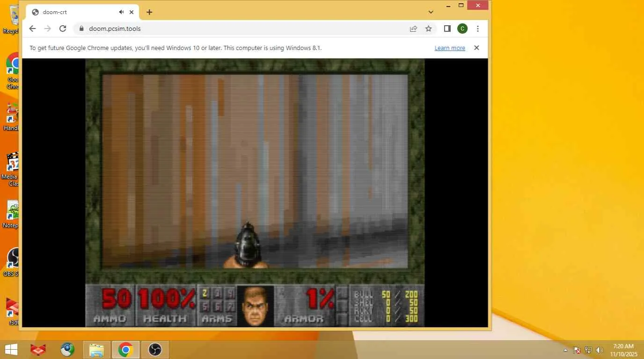Expand the tab search chevron
Image resolution: width=644 pixels, height=359 pixels.
coord(431,12)
